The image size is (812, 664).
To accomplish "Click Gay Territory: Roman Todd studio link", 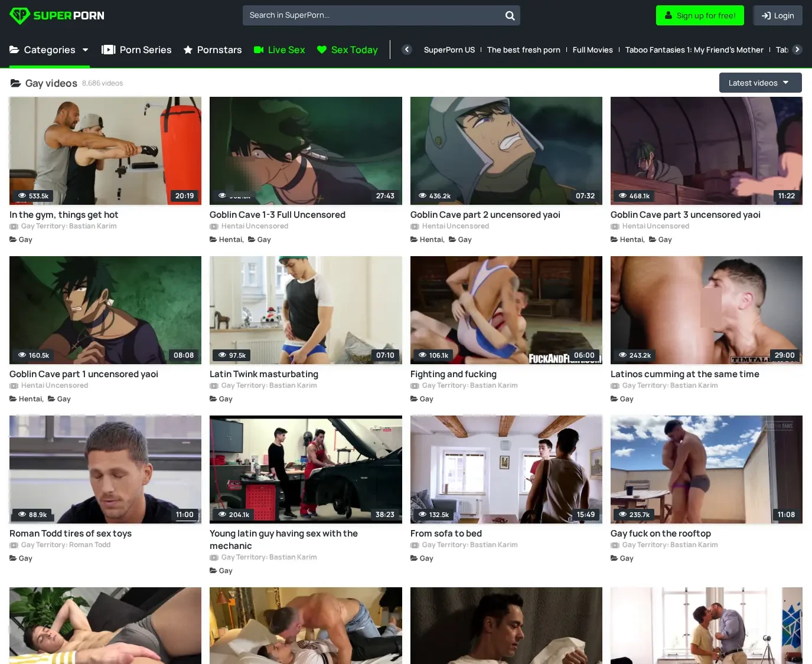I will point(66,545).
